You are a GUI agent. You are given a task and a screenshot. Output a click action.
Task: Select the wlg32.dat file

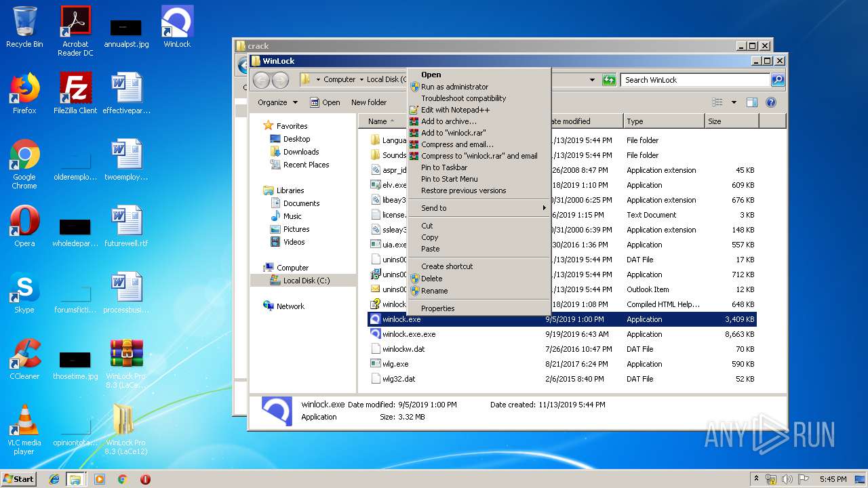[562, 379]
